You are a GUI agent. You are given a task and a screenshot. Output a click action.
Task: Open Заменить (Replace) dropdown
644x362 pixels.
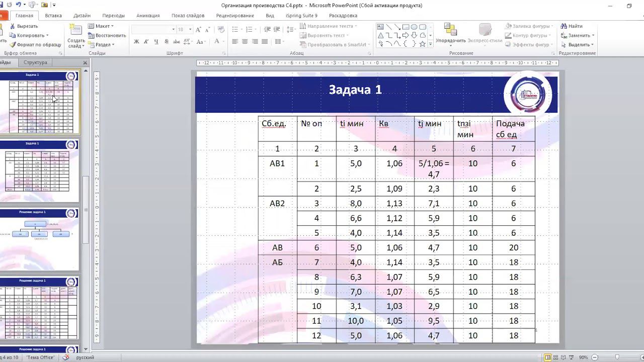point(577,35)
